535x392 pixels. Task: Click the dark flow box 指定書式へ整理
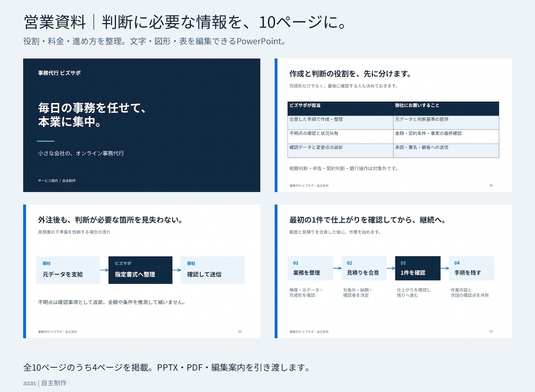pos(140,270)
